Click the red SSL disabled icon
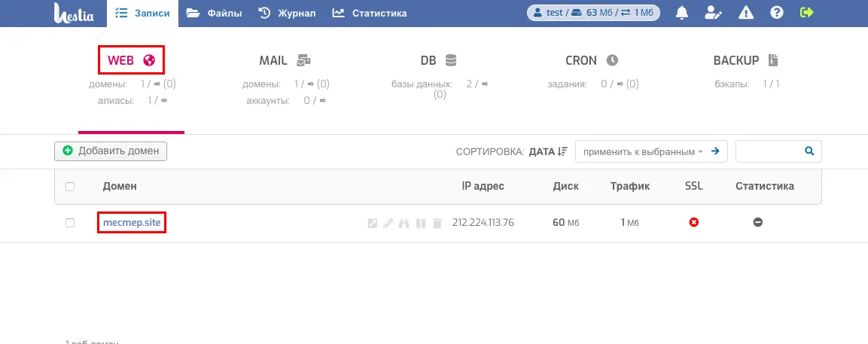Viewport: 868px width, 344px height. 693,222
